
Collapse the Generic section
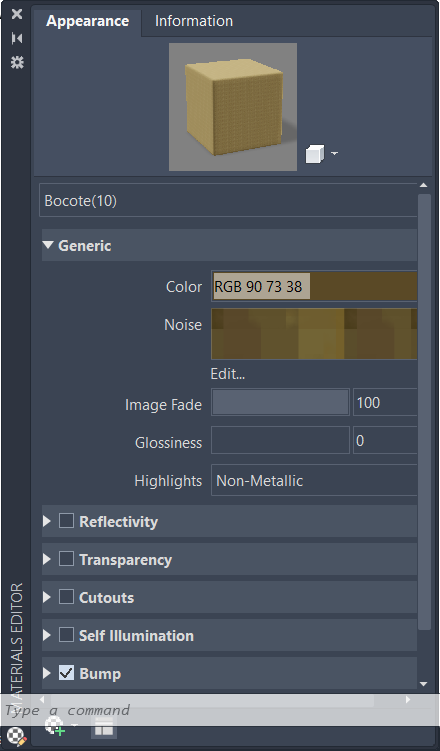tap(48, 245)
